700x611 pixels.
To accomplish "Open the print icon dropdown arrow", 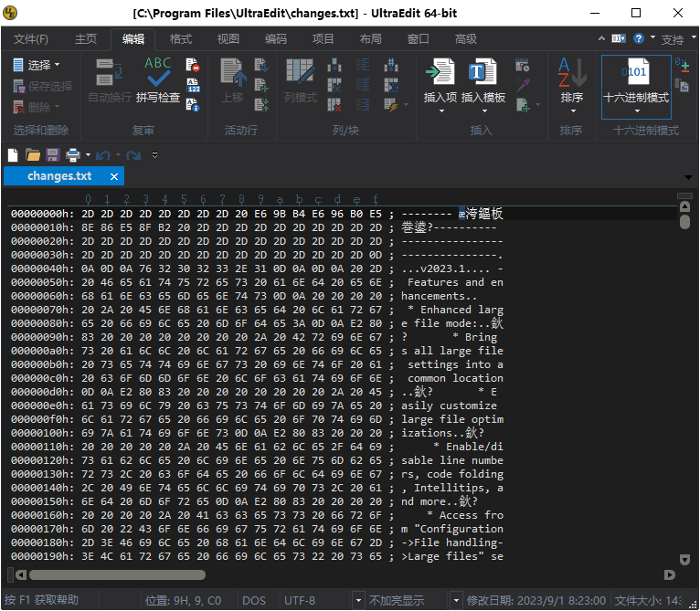I will [x=88, y=155].
